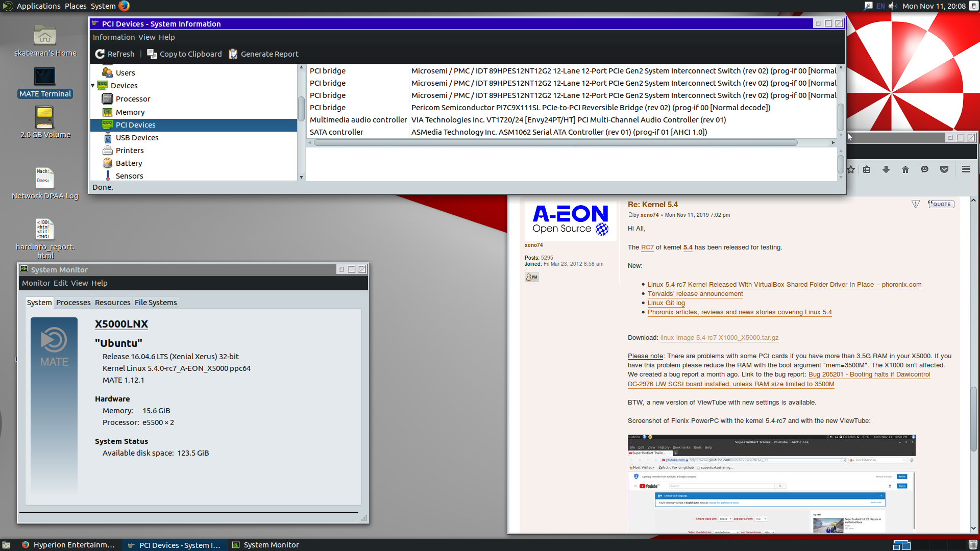The image size is (980, 551).
Task: Select the Memory entry icon
Action: 107,112
